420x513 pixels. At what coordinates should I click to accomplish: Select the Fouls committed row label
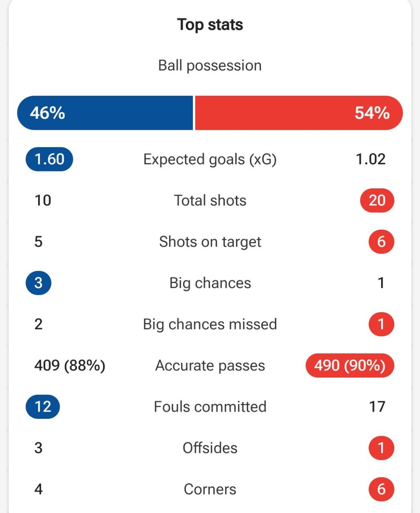pyautogui.click(x=210, y=407)
